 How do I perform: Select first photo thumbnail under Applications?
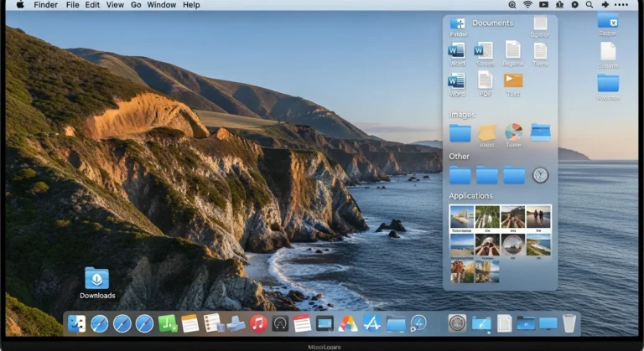460,216
